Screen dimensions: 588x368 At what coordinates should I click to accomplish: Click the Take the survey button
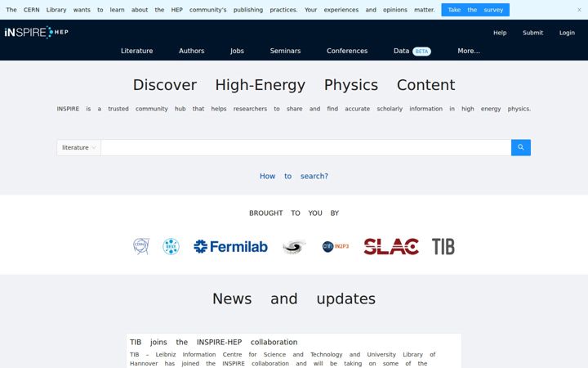(475, 10)
